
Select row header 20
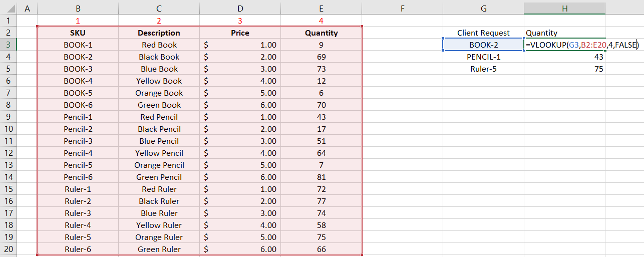click(9, 249)
